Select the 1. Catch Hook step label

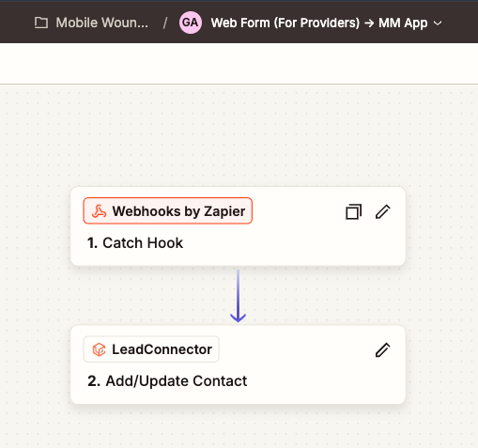click(x=135, y=243)
